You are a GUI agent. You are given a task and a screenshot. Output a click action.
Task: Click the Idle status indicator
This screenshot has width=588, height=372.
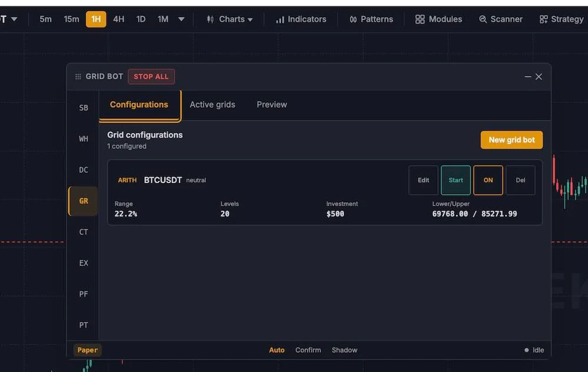click(x=534, y=350)
